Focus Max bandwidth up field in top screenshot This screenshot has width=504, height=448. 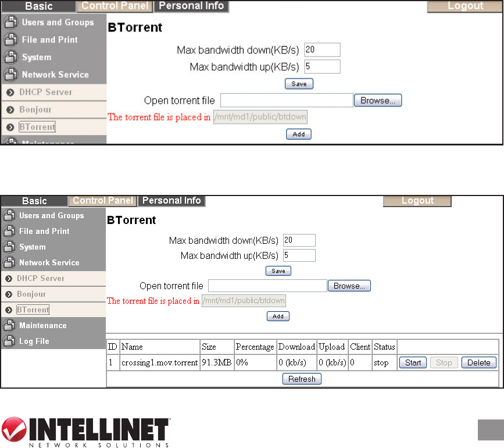pos(323,66)
